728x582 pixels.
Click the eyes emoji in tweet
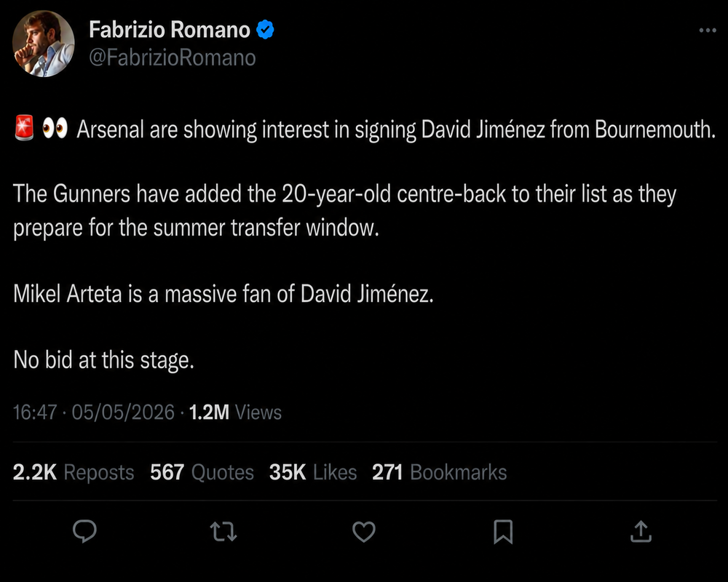pyautogui.click(x=55, y=127)
